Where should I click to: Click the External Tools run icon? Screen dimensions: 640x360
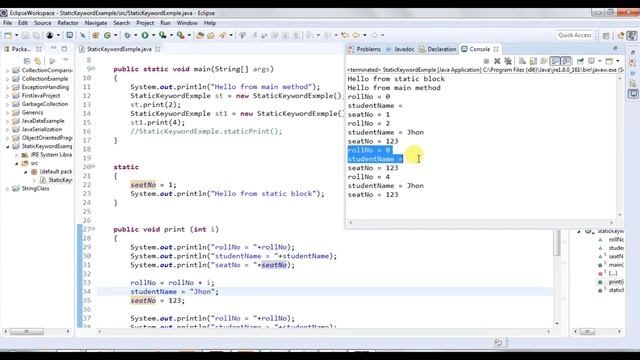click(180, 35)
